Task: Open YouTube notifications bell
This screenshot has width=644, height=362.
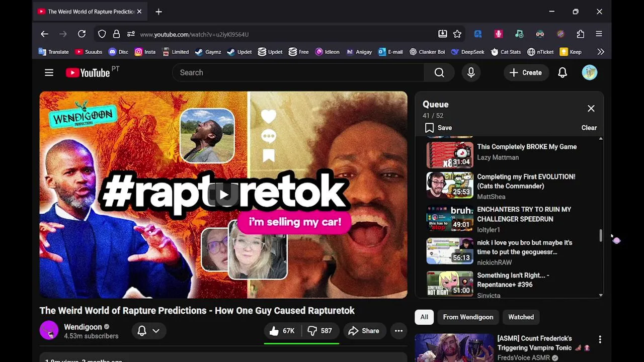Action: tap(562, 72)
